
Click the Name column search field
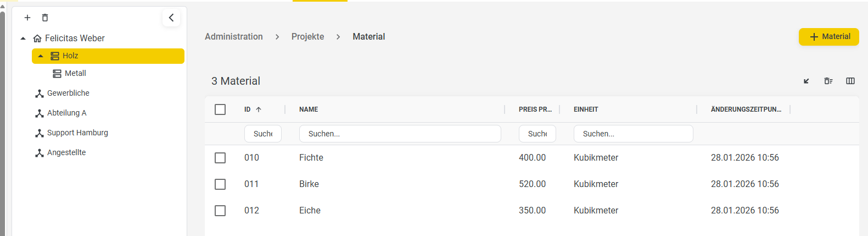tap(400, 134)
